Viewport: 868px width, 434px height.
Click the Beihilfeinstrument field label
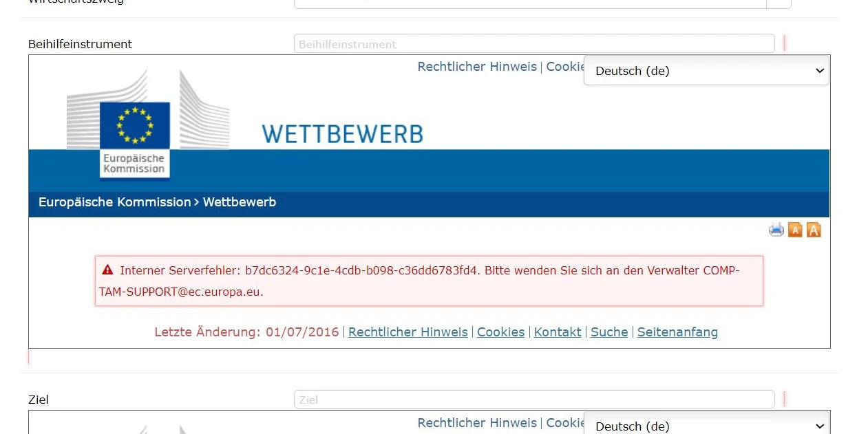(80, 44)
